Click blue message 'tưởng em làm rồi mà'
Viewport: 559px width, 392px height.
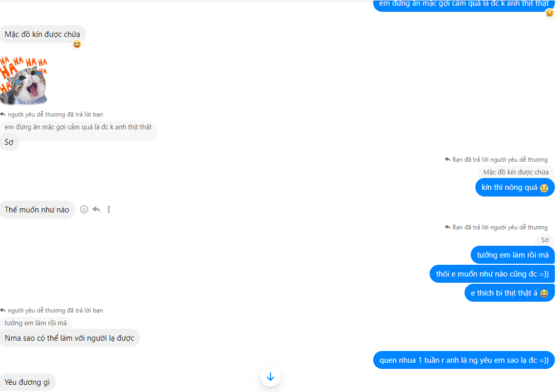click(513, 255)
